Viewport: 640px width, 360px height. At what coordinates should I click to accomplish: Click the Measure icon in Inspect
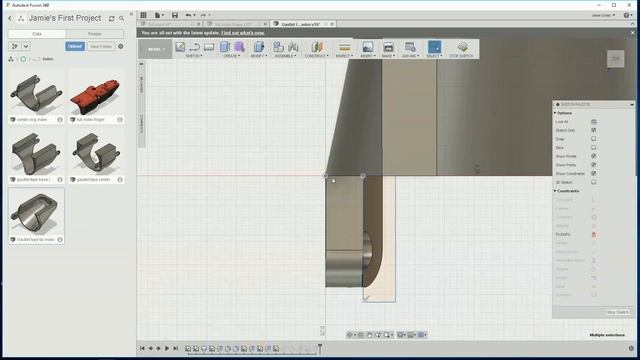344,47
